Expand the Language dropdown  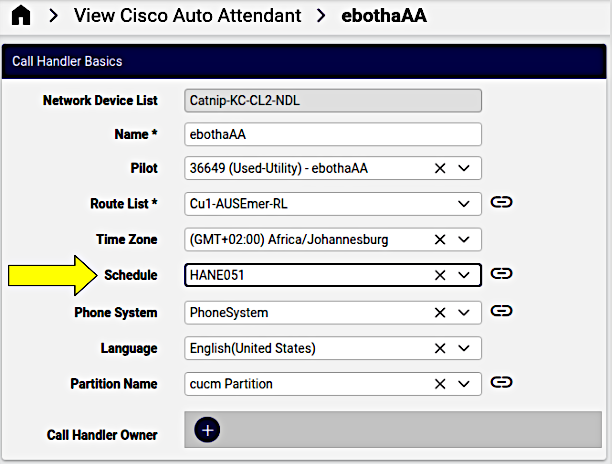point(464,348)
